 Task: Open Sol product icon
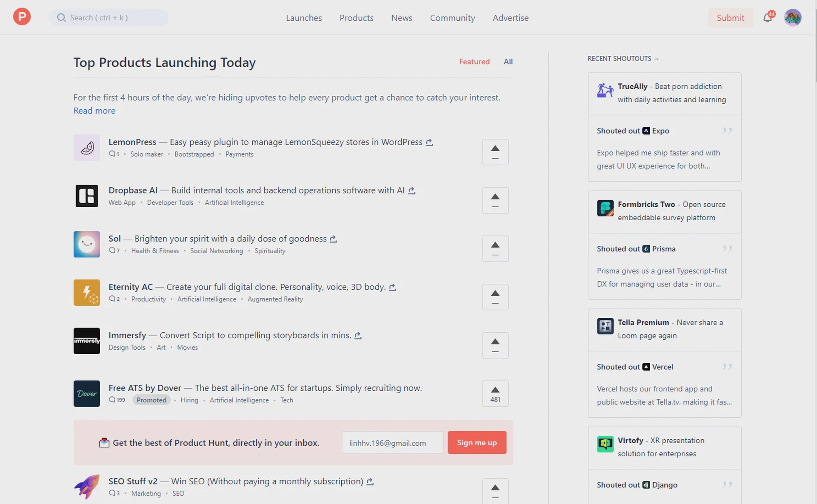pos(87,244)
